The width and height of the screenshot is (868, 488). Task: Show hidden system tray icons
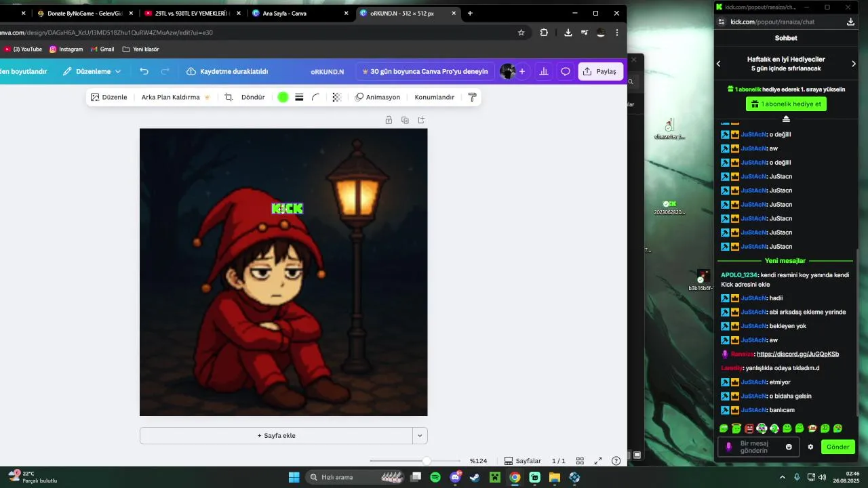point(783,477)
